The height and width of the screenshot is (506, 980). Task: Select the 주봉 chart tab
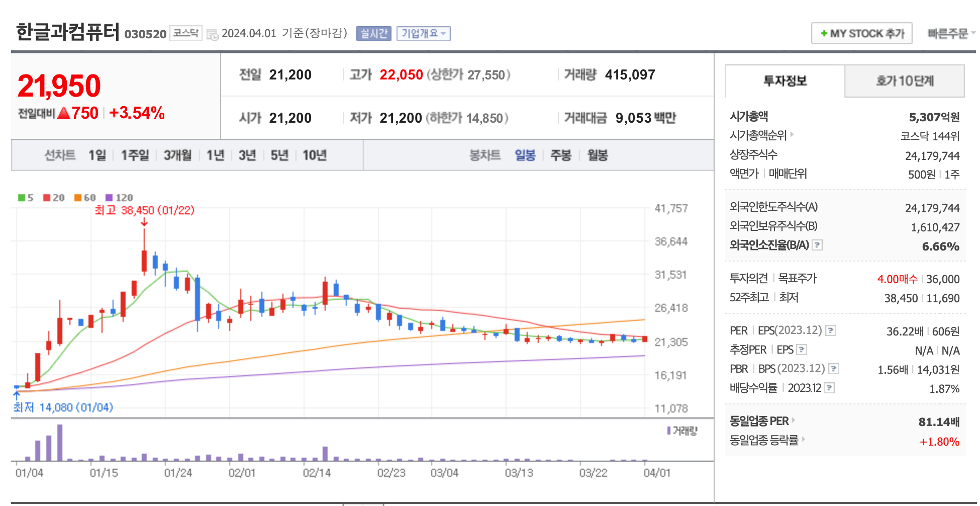(x=561, y=155)
